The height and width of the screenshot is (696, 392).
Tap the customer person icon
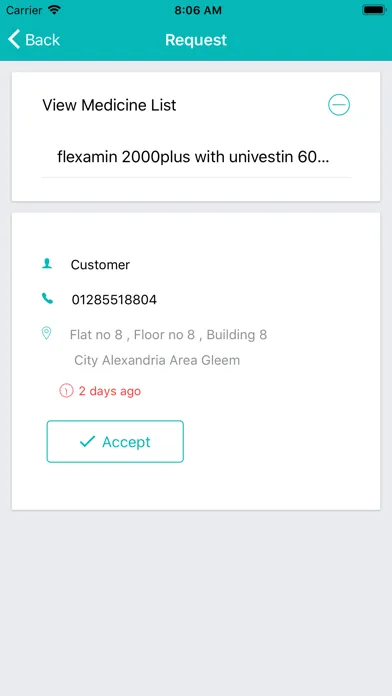click(47, 264)
